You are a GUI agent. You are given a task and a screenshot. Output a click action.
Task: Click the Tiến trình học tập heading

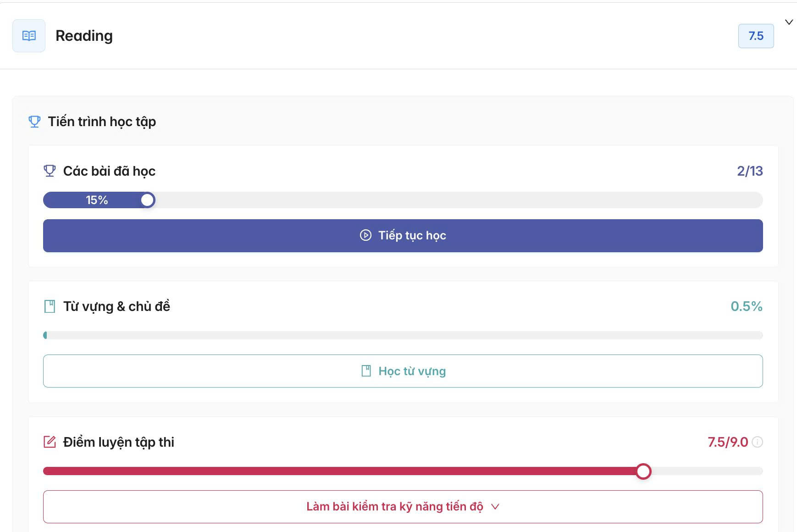(102, 122)
